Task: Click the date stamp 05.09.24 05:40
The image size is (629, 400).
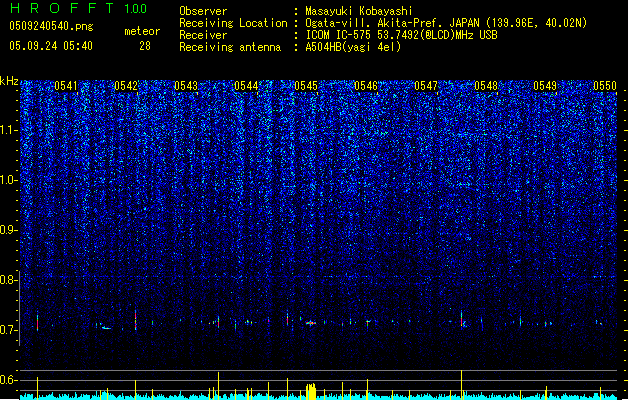Action: coord(51,46)
